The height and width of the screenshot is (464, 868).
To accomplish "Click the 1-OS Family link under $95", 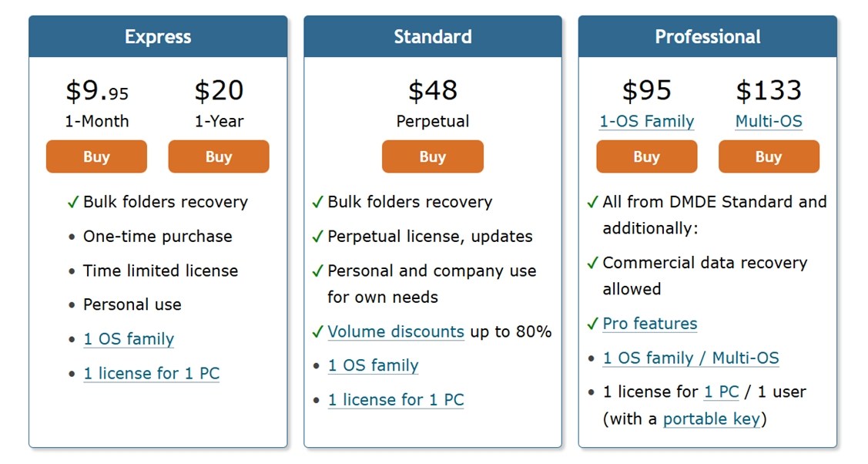I will coord(647,121).
